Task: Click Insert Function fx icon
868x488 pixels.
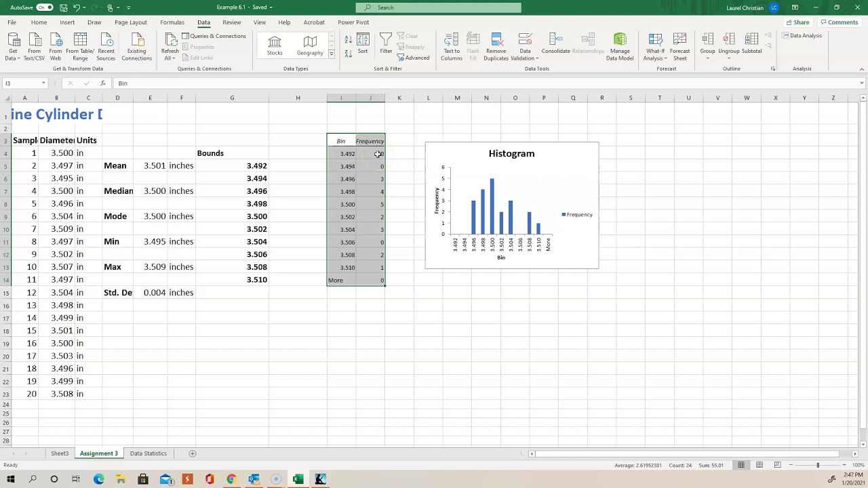Action: tap(103, 83)
